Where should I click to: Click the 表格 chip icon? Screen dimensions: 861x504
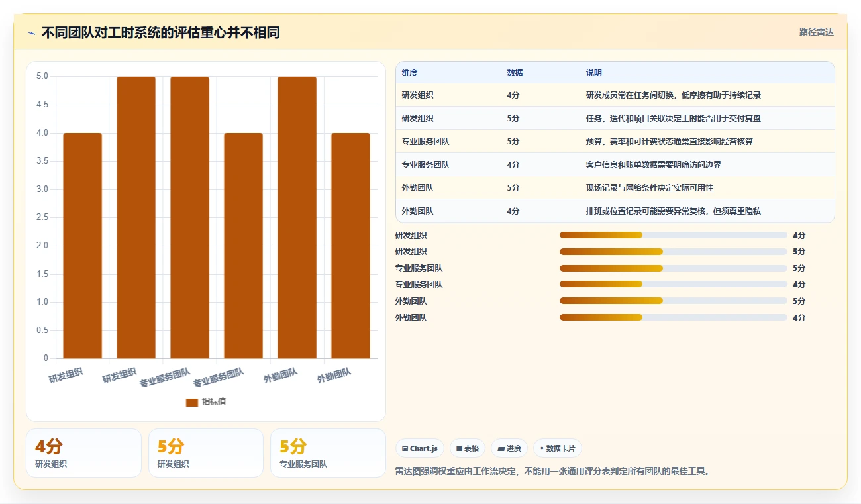[x=459, y=448]
